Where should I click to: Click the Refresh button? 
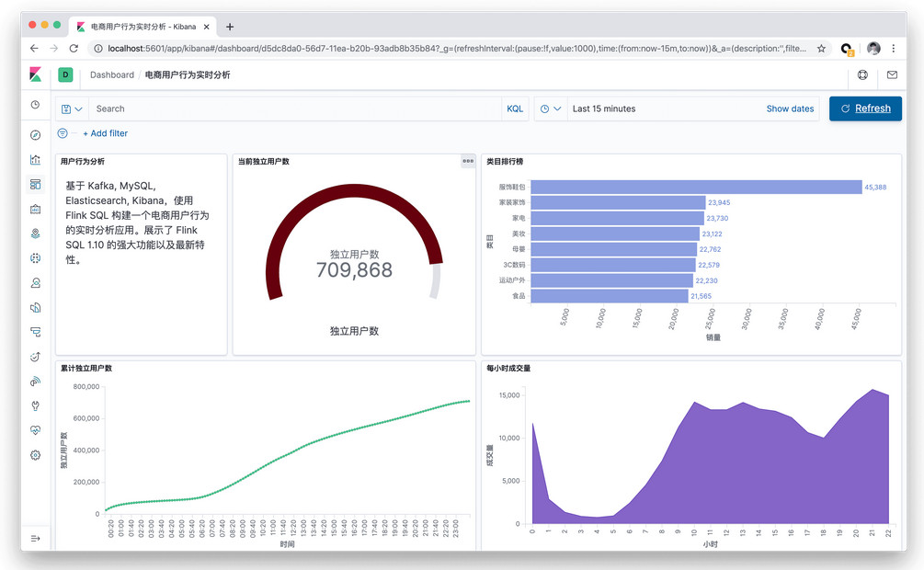pyautogui.click(x=865, y=108)
